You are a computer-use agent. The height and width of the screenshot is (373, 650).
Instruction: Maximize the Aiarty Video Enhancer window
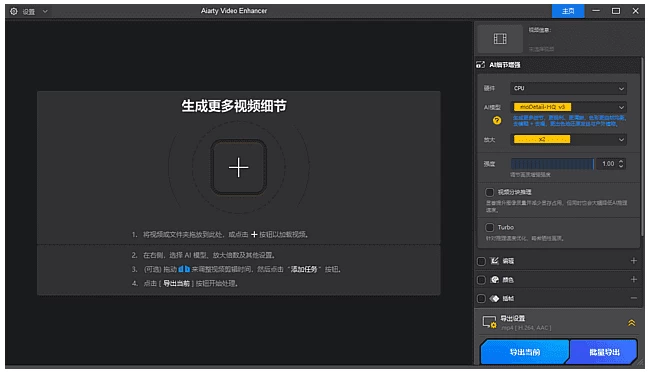[x=616, y=11]
